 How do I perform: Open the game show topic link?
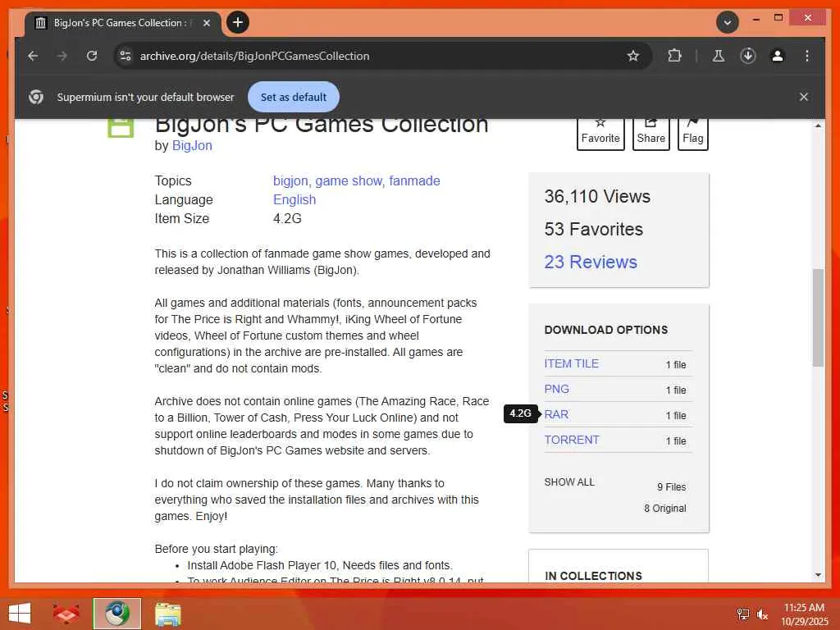349,181
